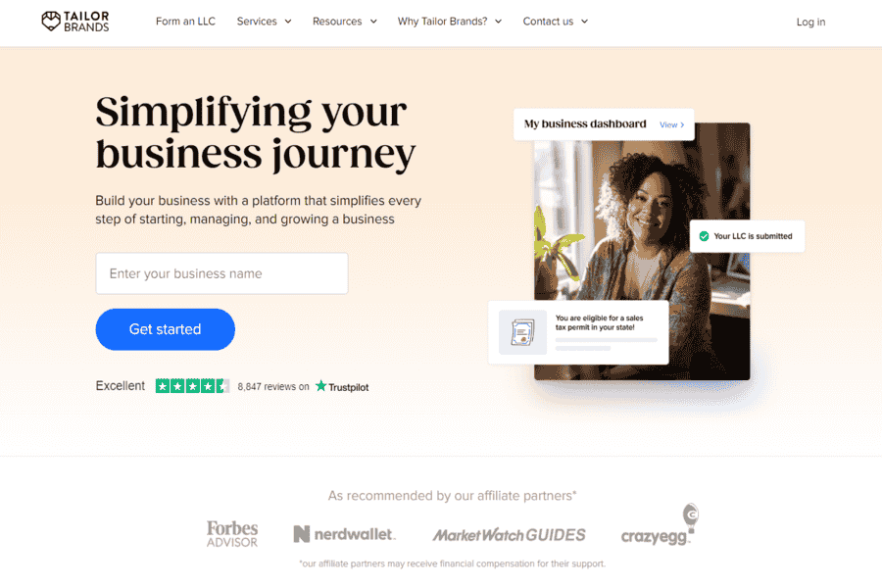The image size is (882, 588).
Task: Expand the Resources dropdown menu
Action: tap(344, 22)
